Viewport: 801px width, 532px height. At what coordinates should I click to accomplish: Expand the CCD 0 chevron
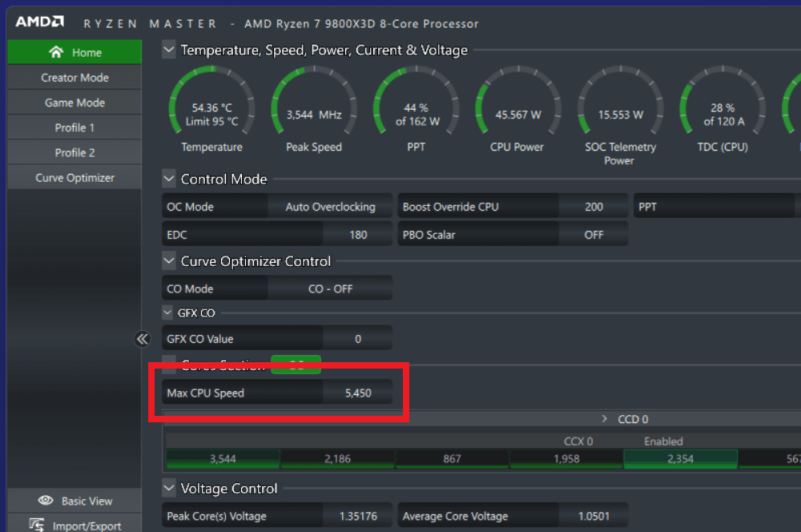[x=604, y=418]
